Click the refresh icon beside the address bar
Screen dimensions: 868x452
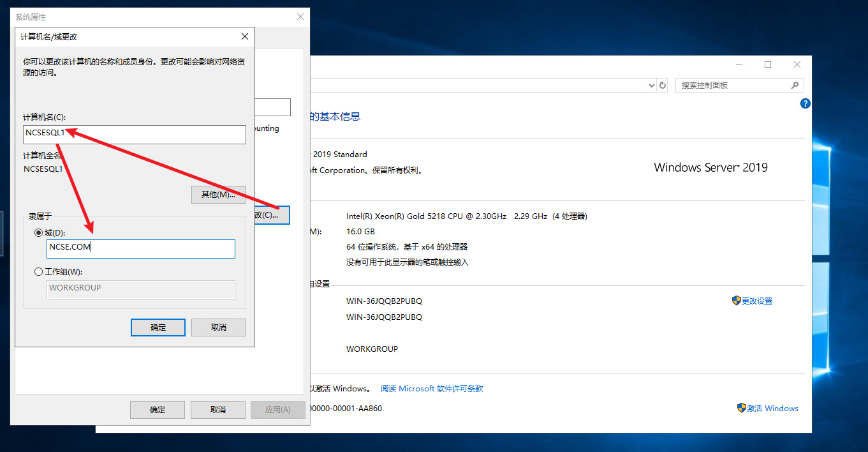(x=663, y=86)
